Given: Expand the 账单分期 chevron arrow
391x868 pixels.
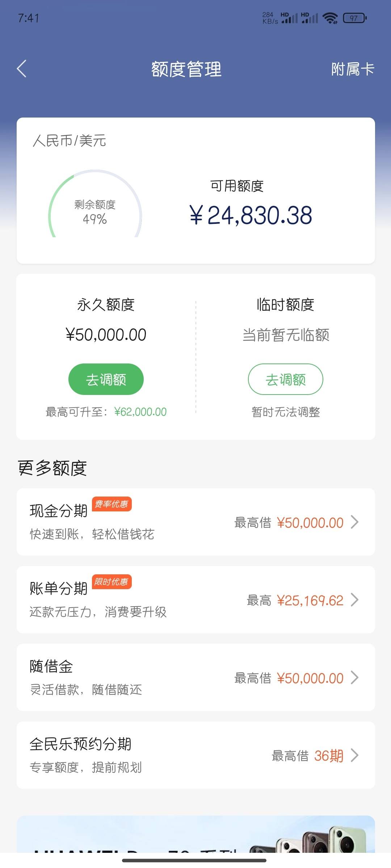Looking at the screenshot, I should click(x=355, y=600).
